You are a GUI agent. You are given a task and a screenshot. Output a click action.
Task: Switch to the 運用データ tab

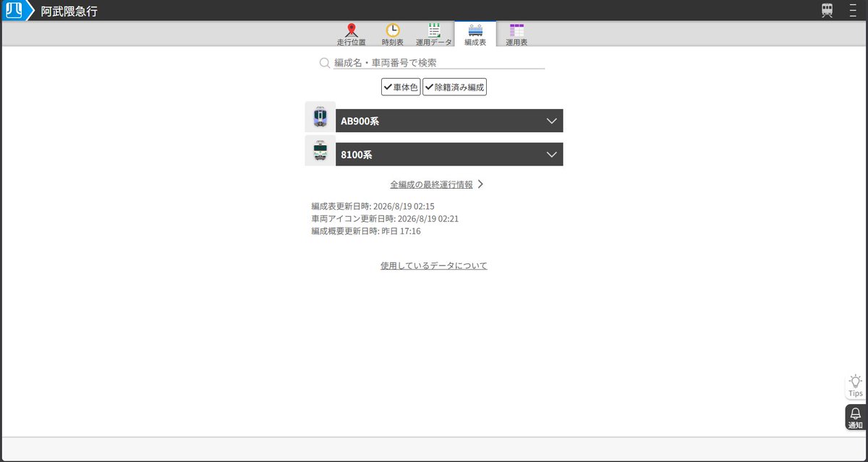tap(434, 35)
